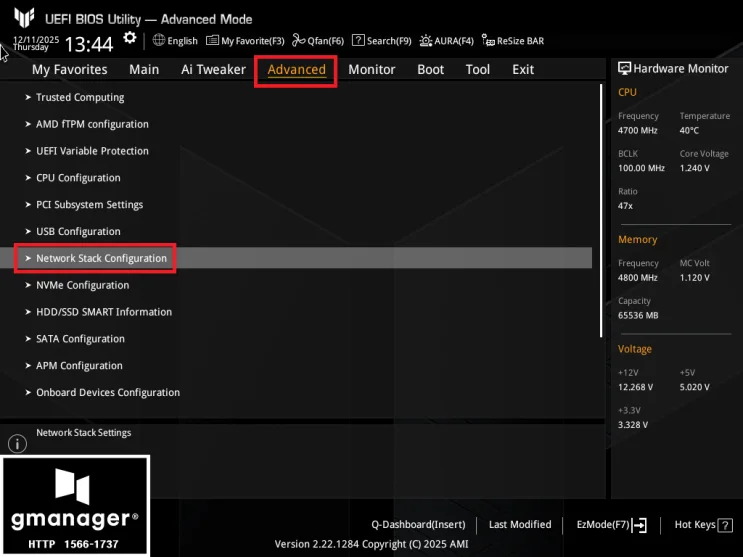Click the +12V value 12.268 V
The image size is (743, 557).
pyautogui.click(x=635, y=387)
